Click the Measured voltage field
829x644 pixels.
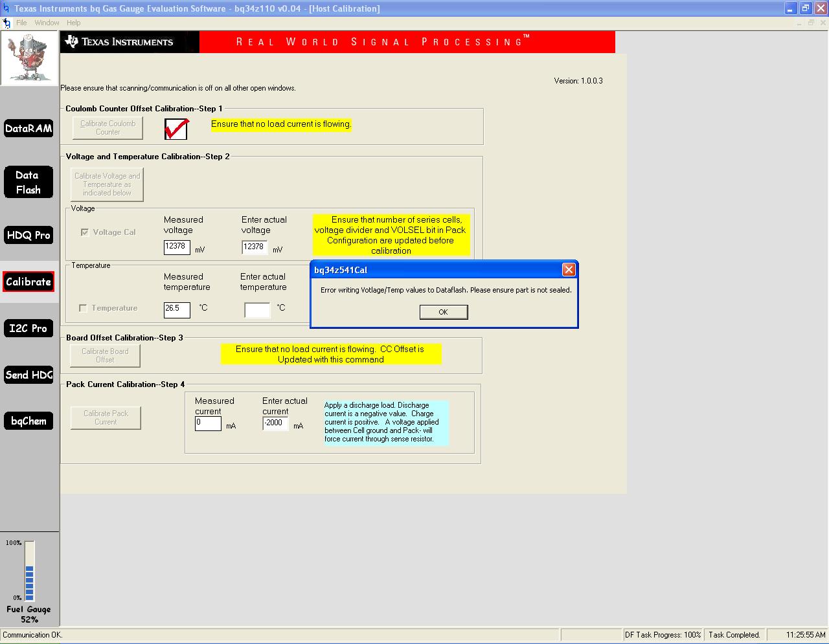(177, 247)
